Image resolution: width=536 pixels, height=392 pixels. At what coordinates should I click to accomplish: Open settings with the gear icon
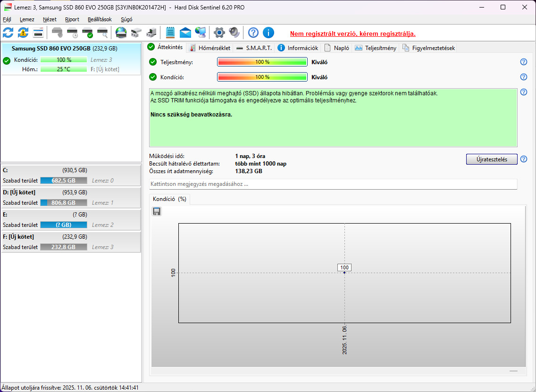tap(219, 33)
